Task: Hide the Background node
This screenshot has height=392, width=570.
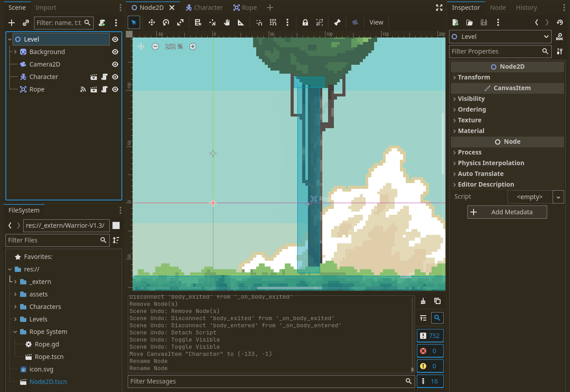Action: click(115, 51)
